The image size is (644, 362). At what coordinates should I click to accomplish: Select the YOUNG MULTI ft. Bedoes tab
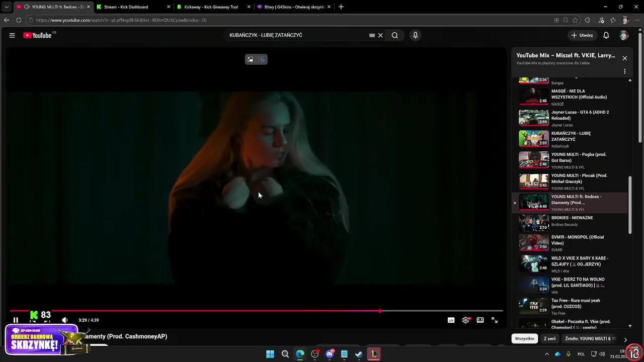[53, 7]
